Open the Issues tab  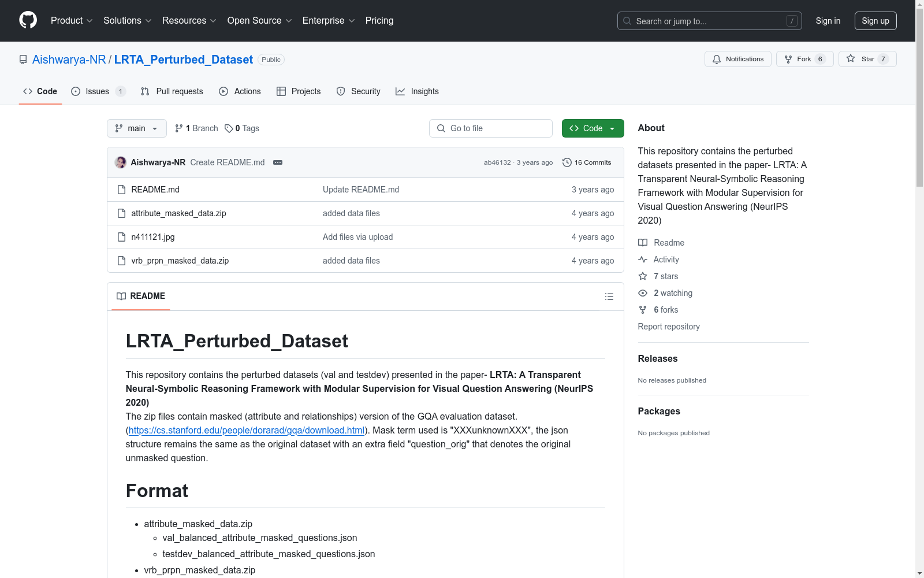(98, 91)
